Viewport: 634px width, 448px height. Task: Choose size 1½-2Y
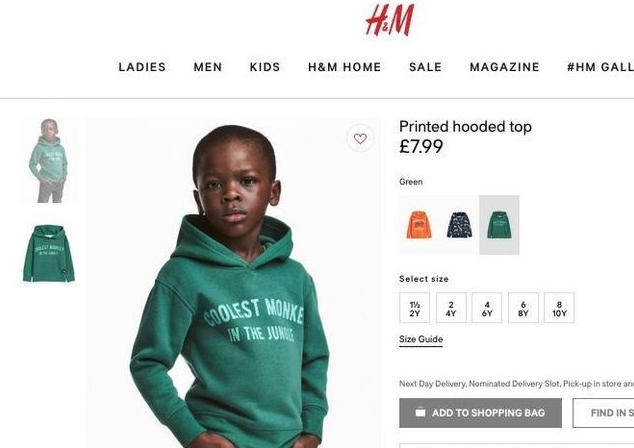point(414,308)
